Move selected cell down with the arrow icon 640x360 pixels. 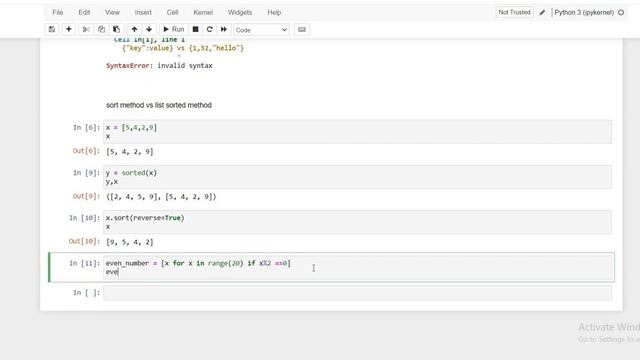click(149, 29)
